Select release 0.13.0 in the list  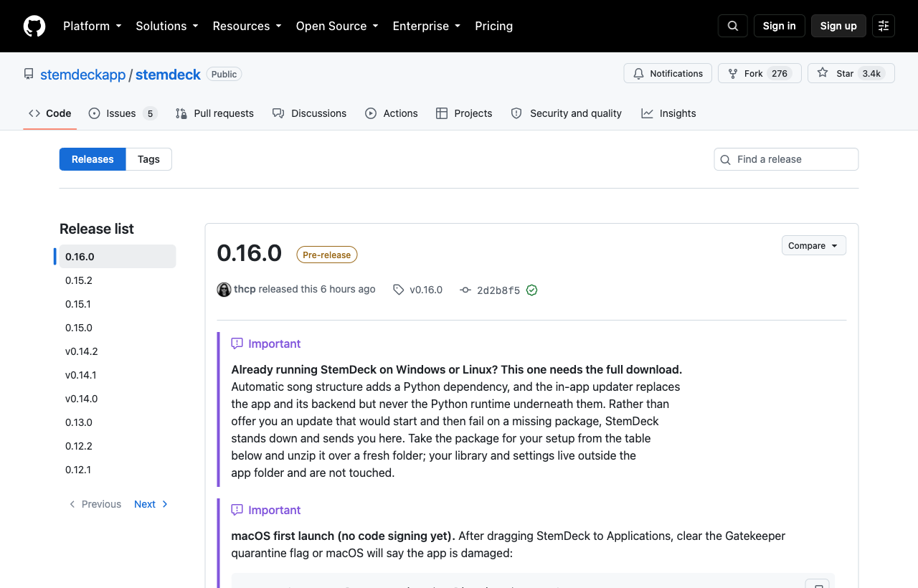pyautogui.click(x=118, y=422)
